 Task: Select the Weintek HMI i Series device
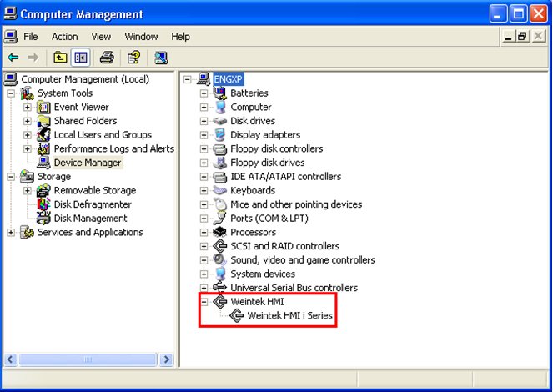289,315
